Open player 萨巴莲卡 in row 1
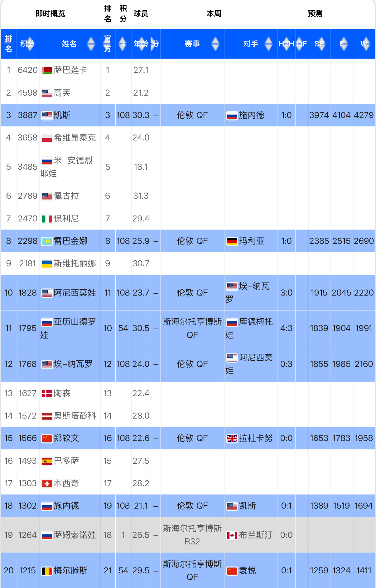376x588 pixels. [70, 70]
